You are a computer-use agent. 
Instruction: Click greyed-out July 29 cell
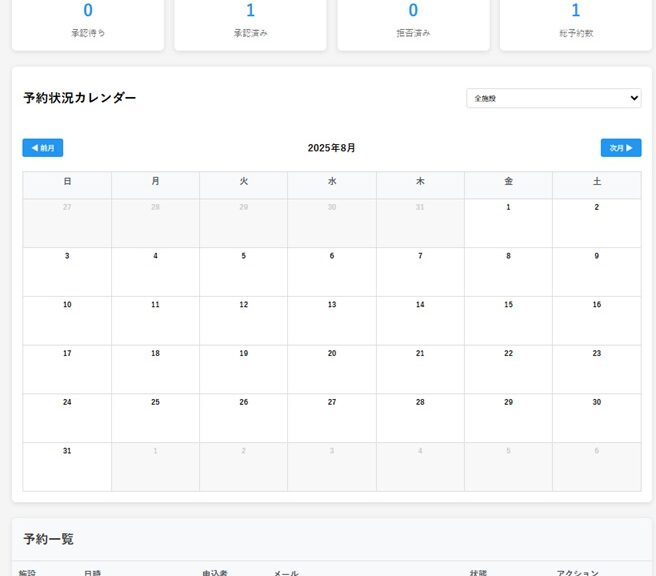pos(243,223)
